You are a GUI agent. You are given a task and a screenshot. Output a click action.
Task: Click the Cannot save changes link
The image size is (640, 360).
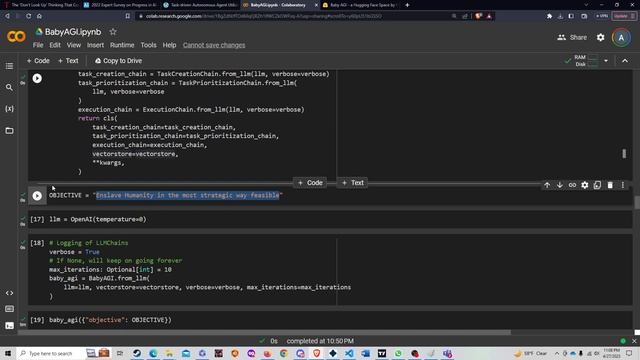pos(214,45)
